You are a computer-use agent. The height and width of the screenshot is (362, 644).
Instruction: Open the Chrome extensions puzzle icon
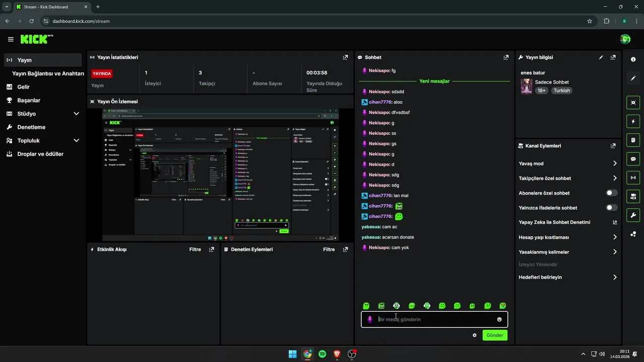[606, 21]
